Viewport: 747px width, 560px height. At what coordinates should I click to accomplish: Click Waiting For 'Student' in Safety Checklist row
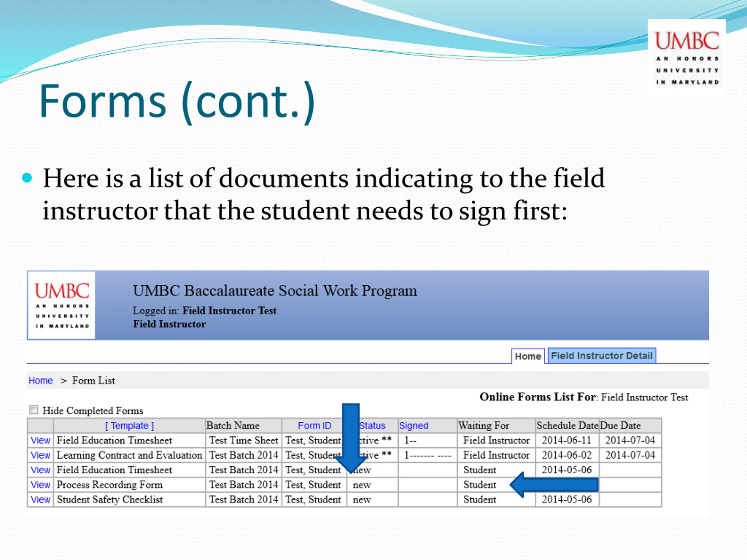(479, 500)
